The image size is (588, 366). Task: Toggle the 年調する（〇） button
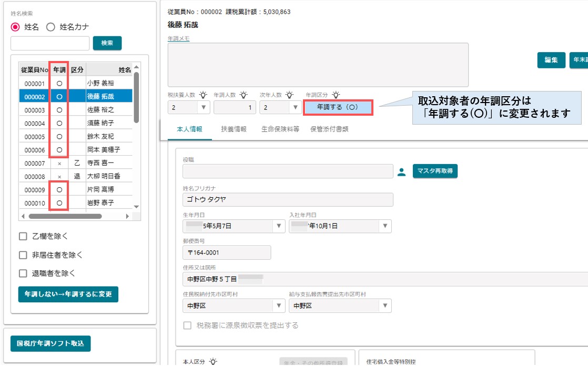click(338, 107)
